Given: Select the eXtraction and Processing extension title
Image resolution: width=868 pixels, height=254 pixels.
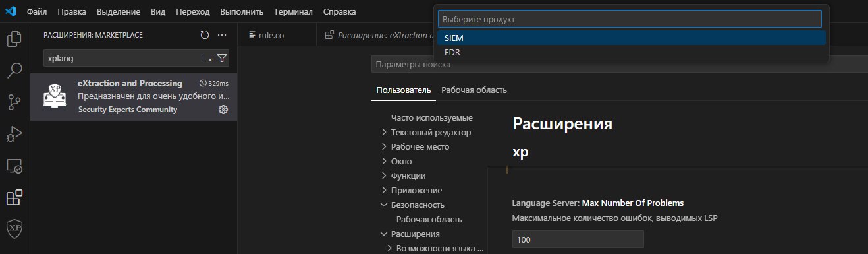Looking at the screenshot, I should pos(130,83).
